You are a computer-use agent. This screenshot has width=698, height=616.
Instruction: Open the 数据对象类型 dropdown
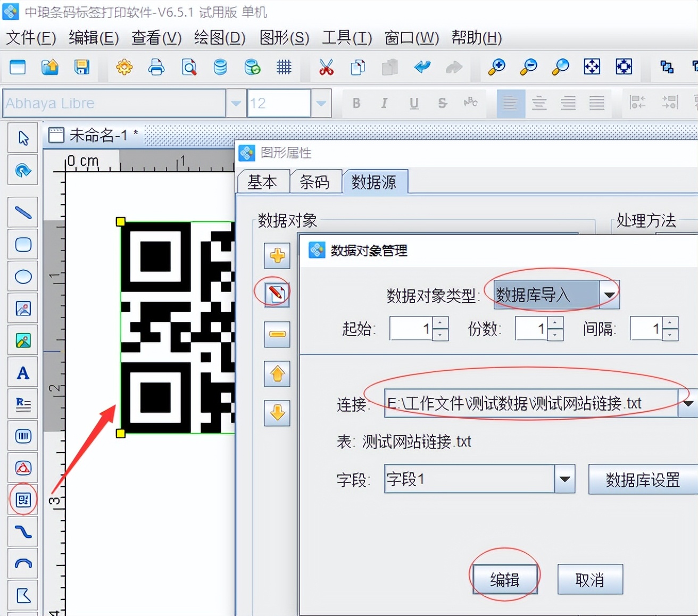click(610, 295)
